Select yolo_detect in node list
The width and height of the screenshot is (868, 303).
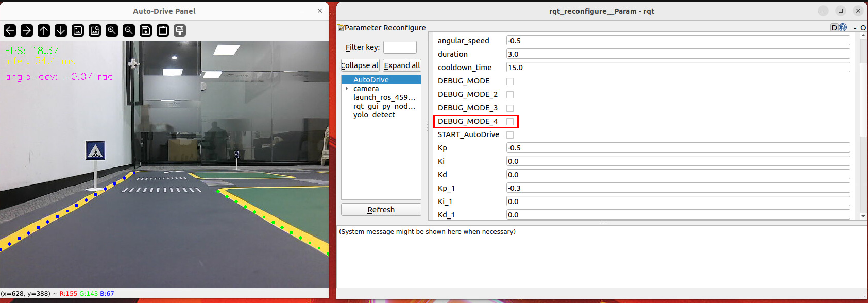point(374,115)
